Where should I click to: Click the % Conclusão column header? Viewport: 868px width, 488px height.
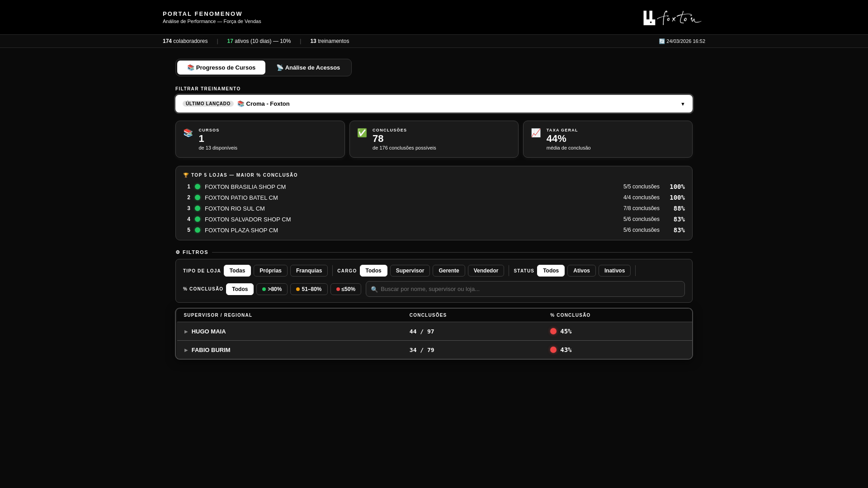pyautogui.click(x=571, y=315)
